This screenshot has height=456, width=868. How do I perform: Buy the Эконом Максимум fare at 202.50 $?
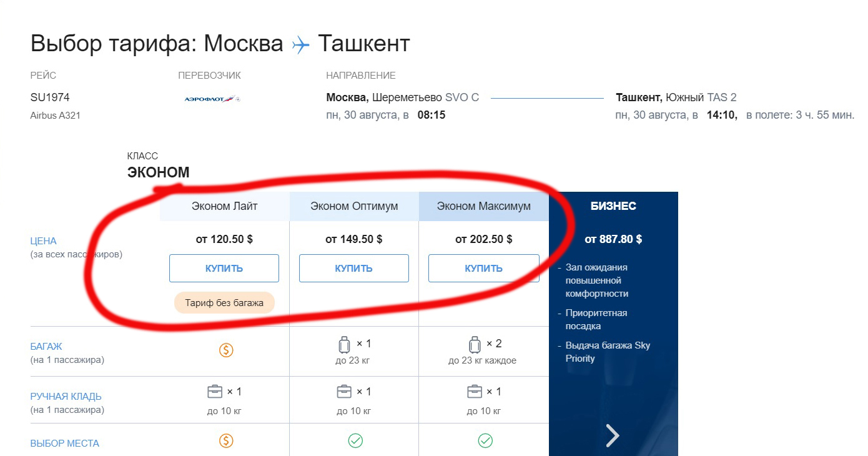click(x=483, y=269)
